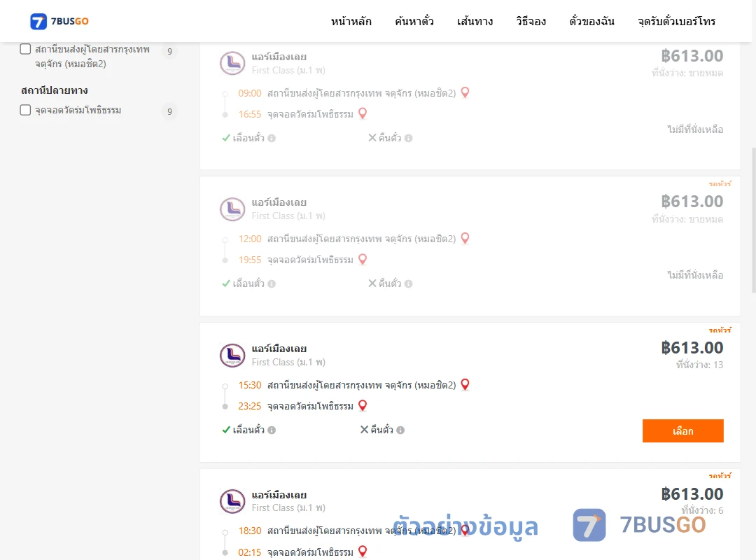
Task: Click ที่นั่งว่าง: 6 seat count
Action: click(x=702, y=510)
